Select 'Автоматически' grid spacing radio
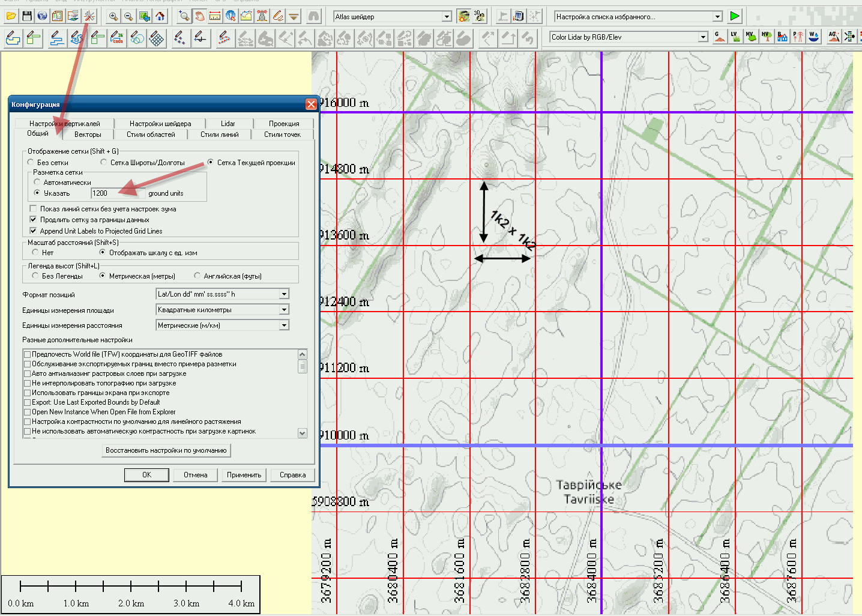This screenshot has height=616, width=862. tap(37, 182)
